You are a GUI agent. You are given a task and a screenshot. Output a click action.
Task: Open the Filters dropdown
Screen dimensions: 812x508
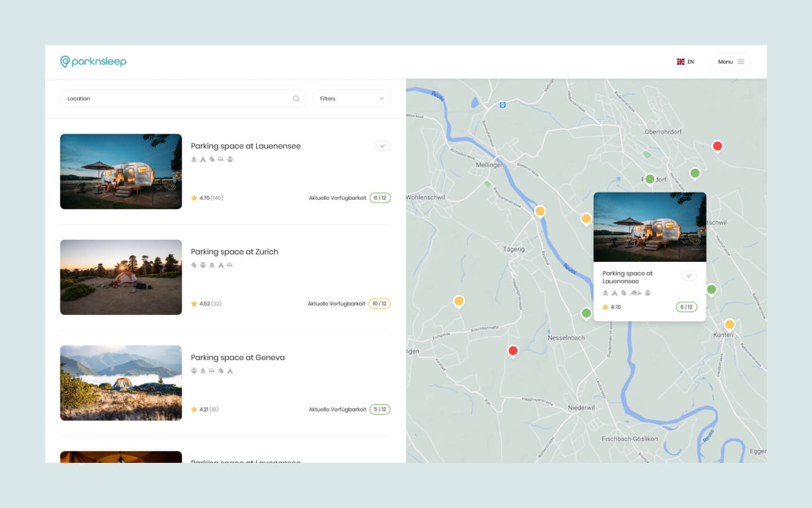click(351, 99)
